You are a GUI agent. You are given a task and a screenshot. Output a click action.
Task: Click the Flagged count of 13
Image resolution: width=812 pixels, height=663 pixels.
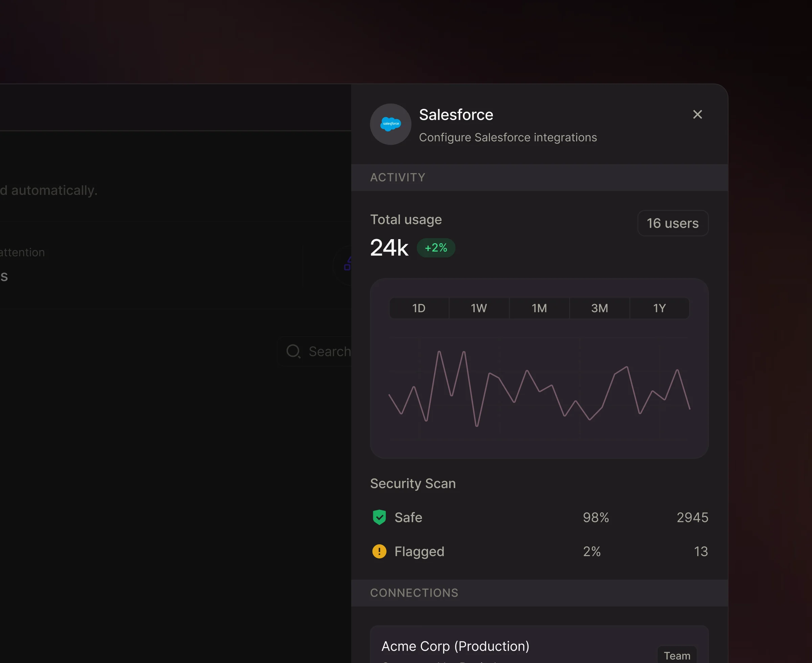[700, 551]
